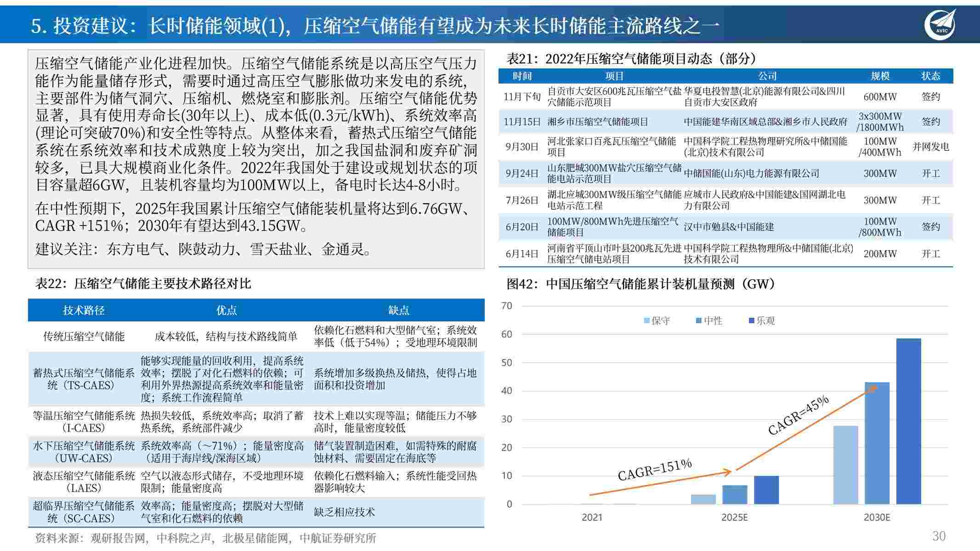Select the slide title about 长时储能领域(1)
The width and height of the screenshot is (980, 551).
tap(375, 26)
